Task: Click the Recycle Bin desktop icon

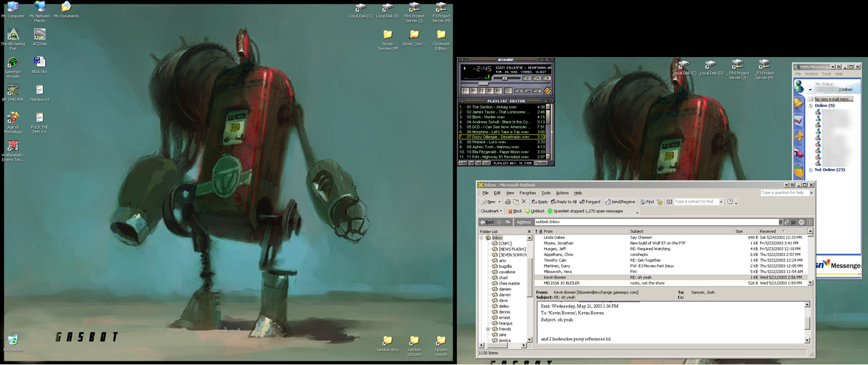Action: click(12, 344)
